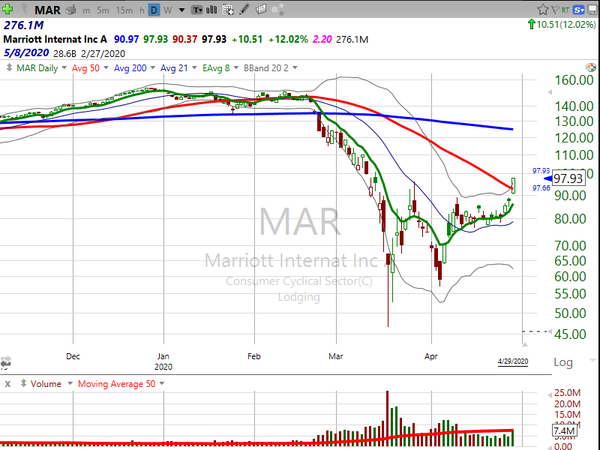The height and width of the screenshot is (450, 600).
Task: Open the timeframe dropdown arrow
Action: [182, 10]
